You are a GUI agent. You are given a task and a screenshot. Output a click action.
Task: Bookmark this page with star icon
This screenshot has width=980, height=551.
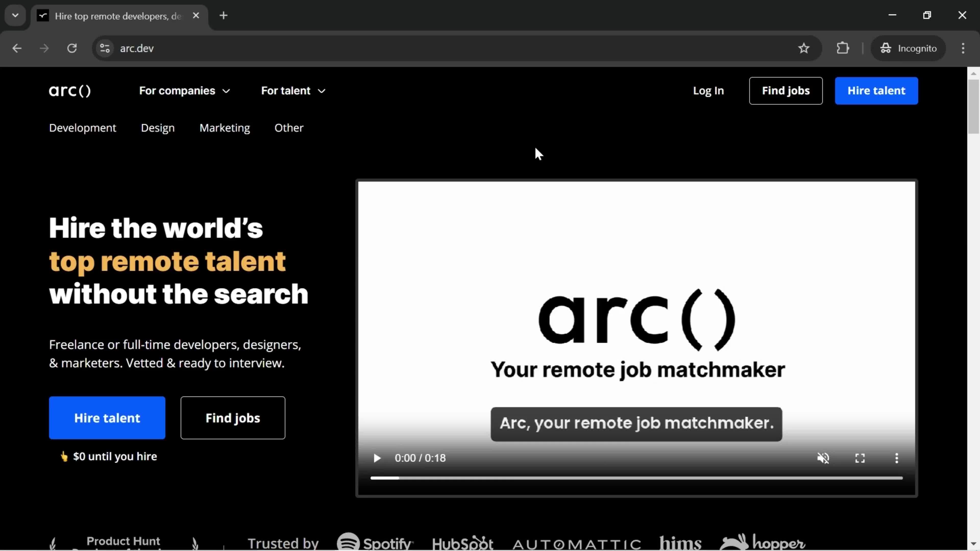[x=803, y=48]
